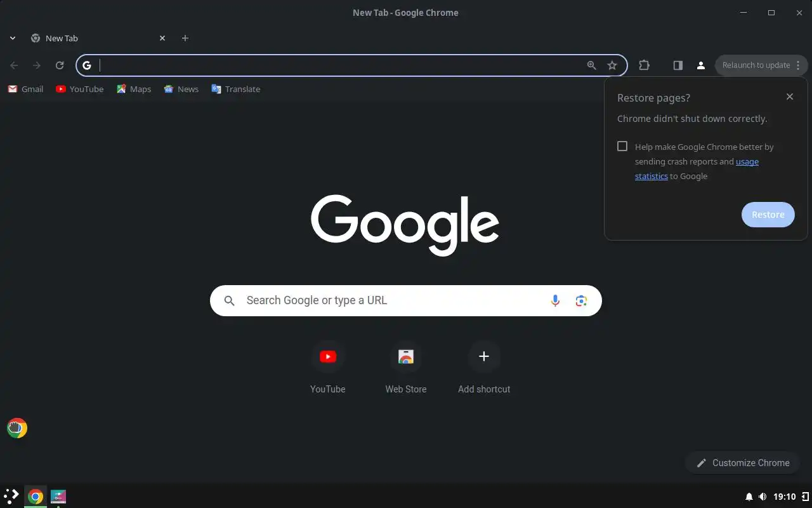812x508 pixels.
Task: Open the system application launcher
Action: pos(11,496)
